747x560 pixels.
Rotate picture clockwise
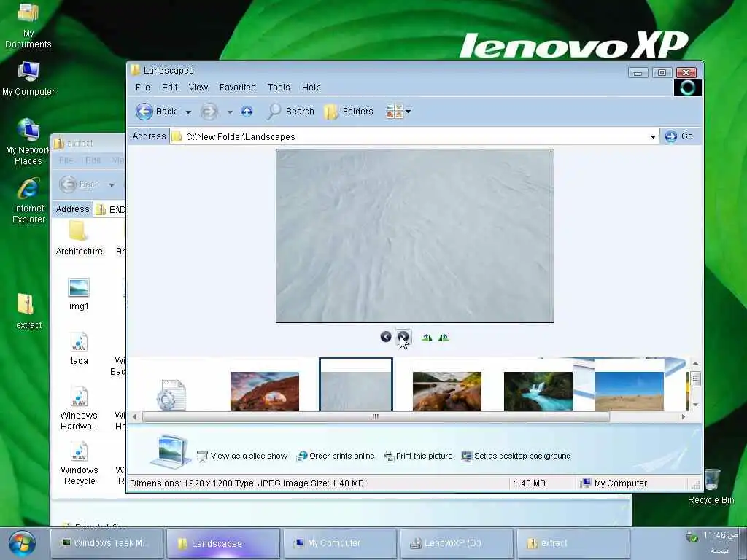pos(427,337)
